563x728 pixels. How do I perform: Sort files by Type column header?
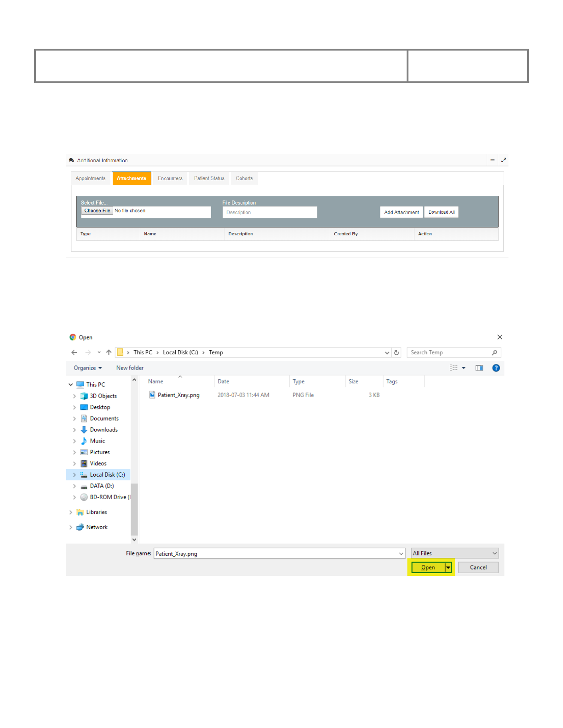coord(317,381)
